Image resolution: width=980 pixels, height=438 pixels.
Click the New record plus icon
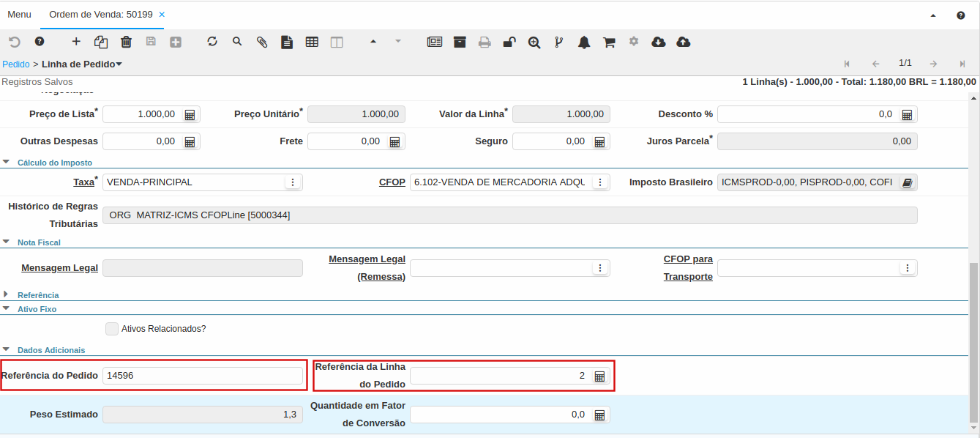click(76, 42)
